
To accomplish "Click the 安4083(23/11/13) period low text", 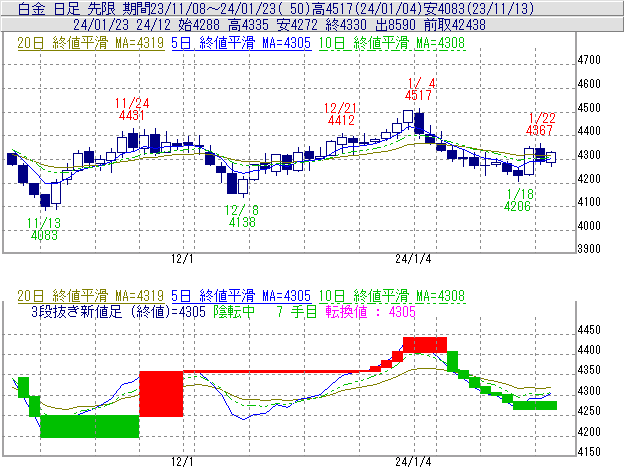I will pyautogui.click(x=478, y=9).
